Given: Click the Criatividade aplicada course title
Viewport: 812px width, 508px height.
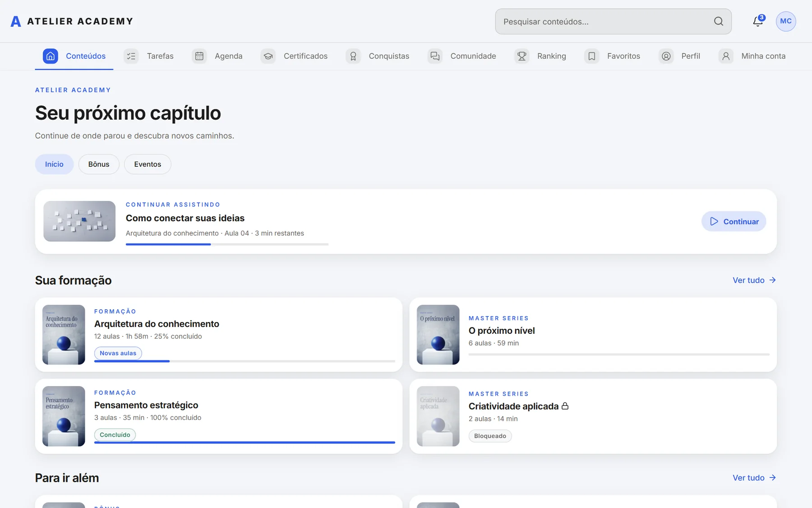Looking at the screenshot, I should point(513,406).
